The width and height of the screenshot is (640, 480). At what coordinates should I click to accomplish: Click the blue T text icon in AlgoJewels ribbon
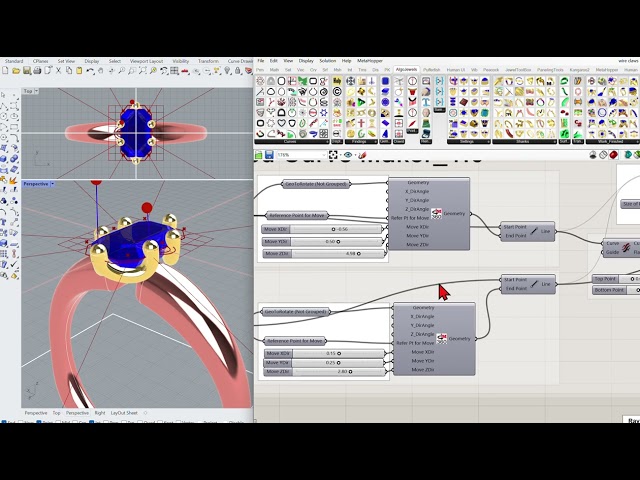pyautogui.click(x=426, y=102)
